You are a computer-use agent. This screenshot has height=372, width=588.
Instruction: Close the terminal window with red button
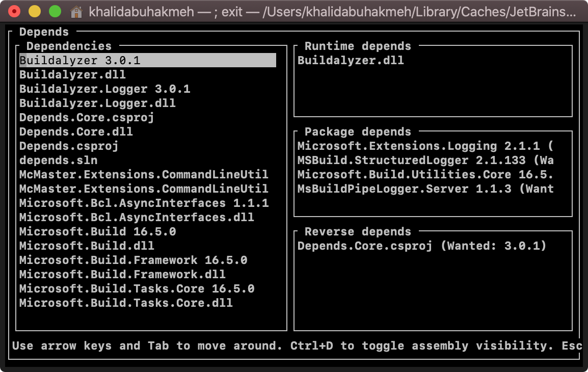coord(14,12)
